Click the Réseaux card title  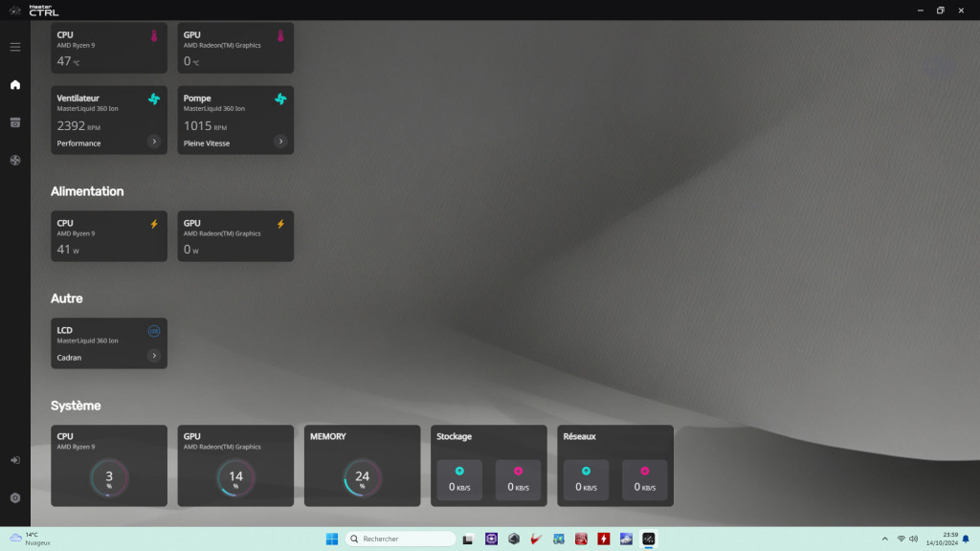tap(579, 436)
